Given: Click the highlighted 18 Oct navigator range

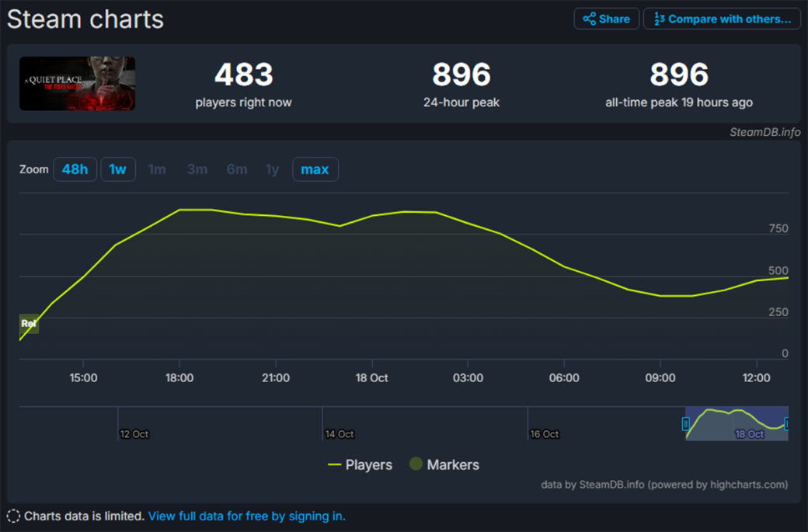Looking at the screenshot, I should pos(737,423).
